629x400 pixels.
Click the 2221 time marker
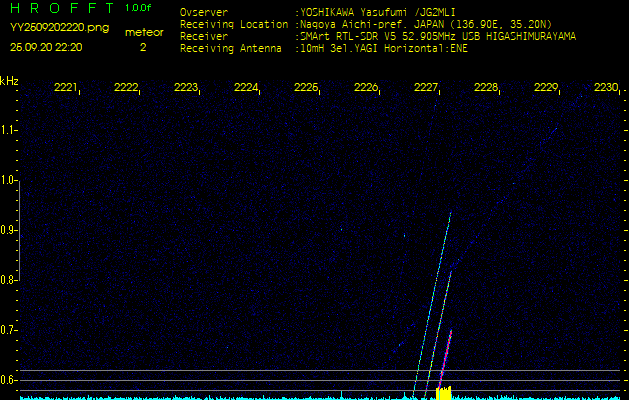coord(66,88)
